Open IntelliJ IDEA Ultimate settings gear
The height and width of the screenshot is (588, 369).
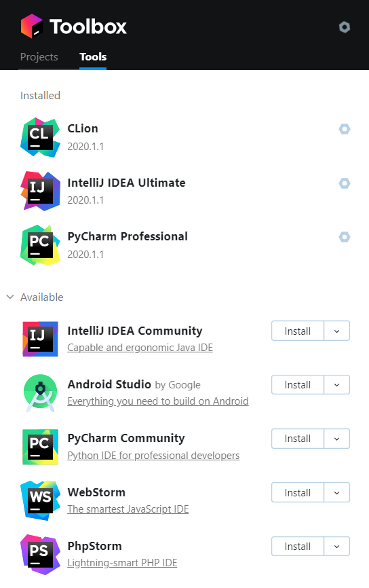[x=345, y=183]
